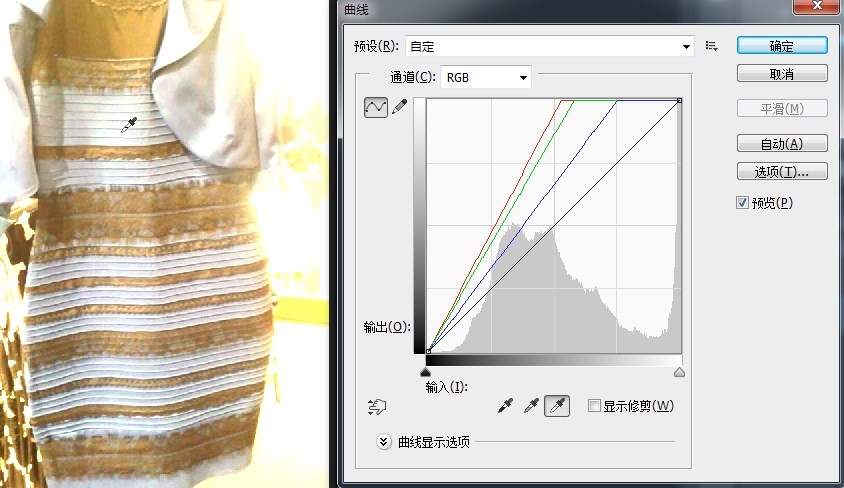
Task: Activate the on-image adjustment hand tool
Action: tap(377, 406)
